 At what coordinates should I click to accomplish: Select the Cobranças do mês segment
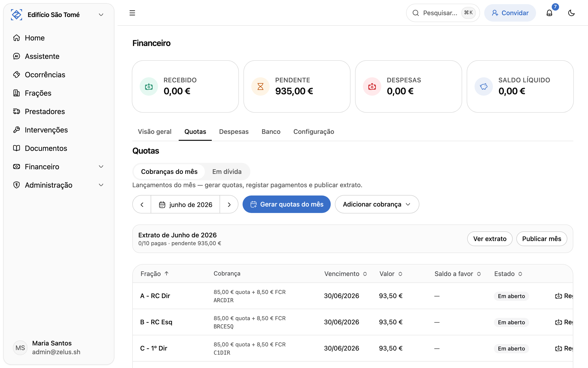click(x=169, y=172)
